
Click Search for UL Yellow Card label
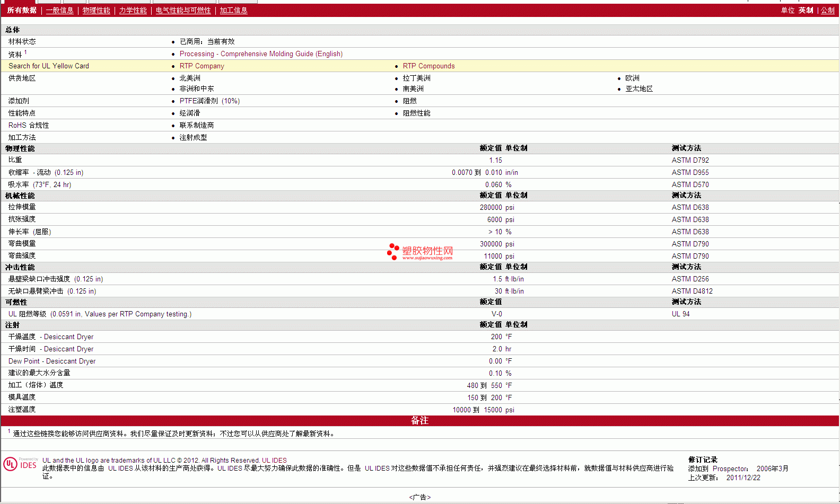pyautogui.click(x=49, y=66)
